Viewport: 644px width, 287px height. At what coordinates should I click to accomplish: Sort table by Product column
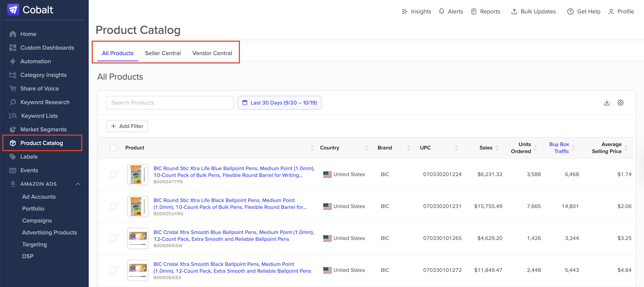[x=312, y=148]
